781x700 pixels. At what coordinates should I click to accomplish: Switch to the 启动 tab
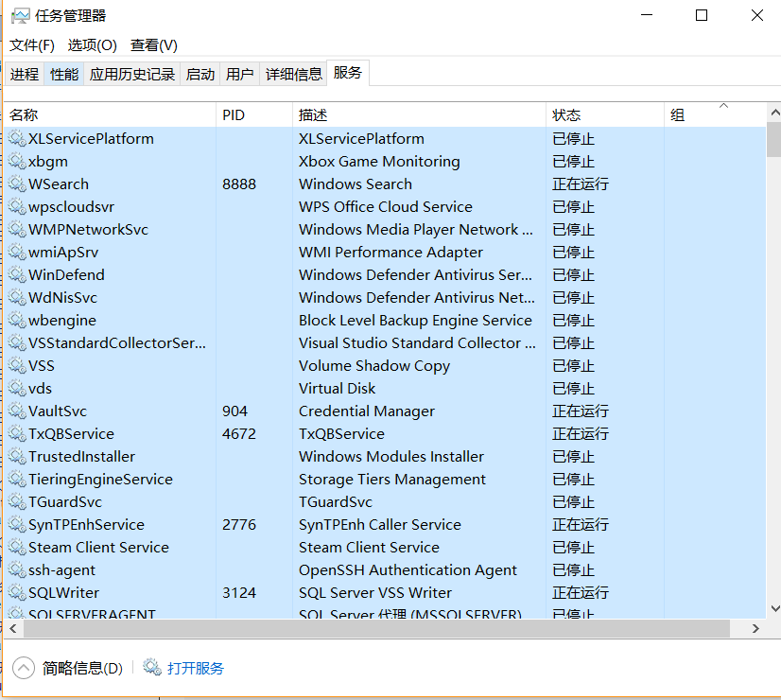click(200, 74)
